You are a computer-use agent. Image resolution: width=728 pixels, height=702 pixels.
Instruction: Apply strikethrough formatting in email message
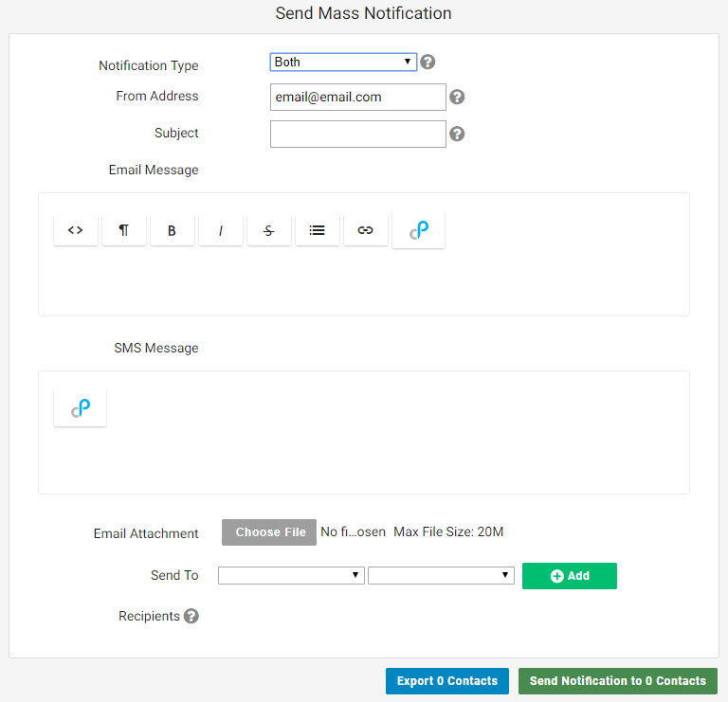(x=269, y=230)
